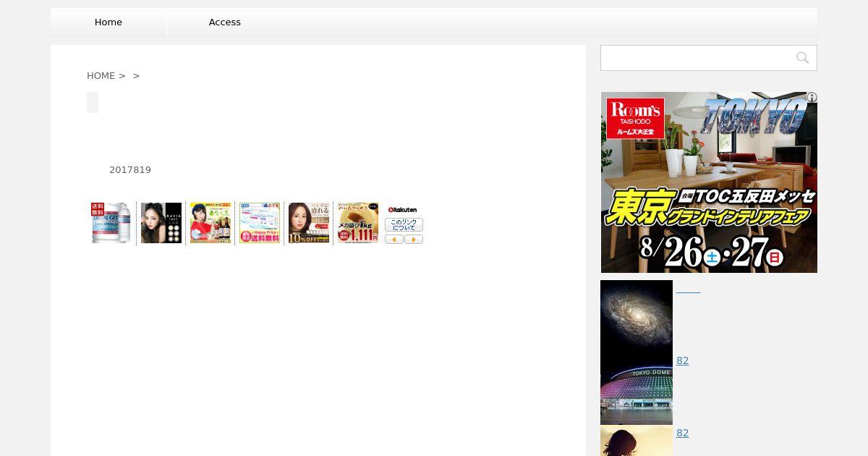Show next Rakuten ads with right arrow
This screenshot has width=868, height=456.
(414, 240)
